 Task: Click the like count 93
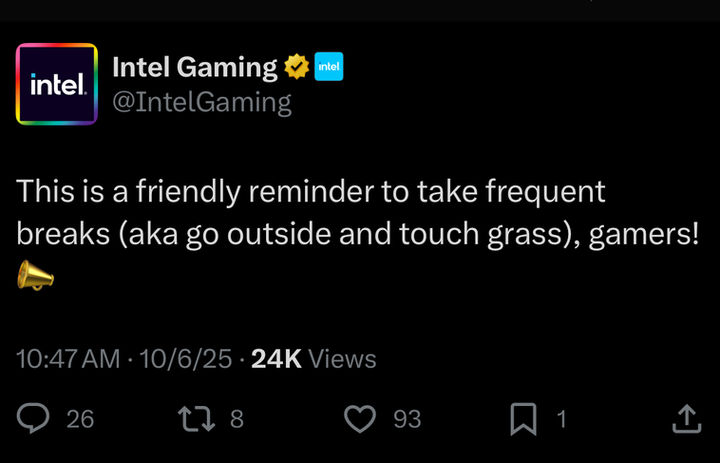click(406, 419)
